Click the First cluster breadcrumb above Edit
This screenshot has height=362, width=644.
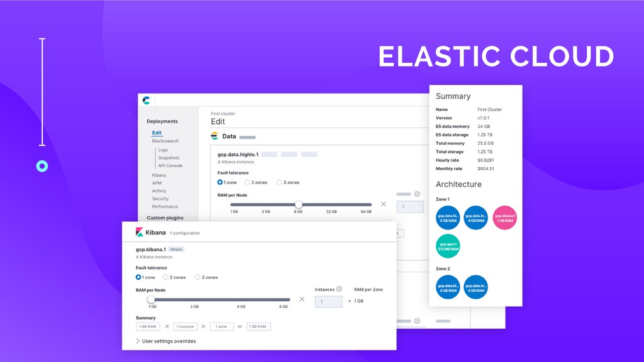coord(223,114)
